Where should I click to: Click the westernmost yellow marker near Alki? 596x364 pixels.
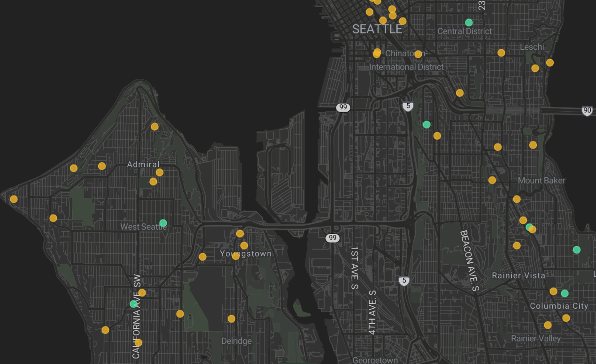14,198
